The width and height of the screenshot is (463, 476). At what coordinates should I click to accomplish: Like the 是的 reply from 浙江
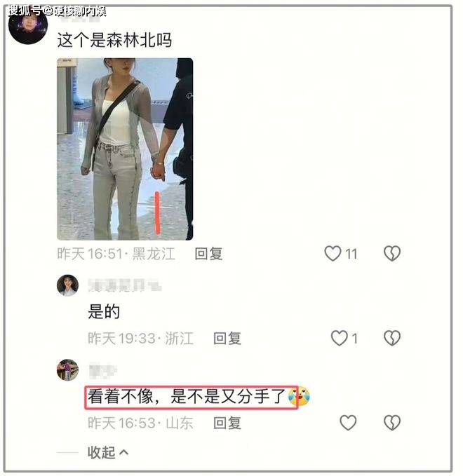[339, 338]
